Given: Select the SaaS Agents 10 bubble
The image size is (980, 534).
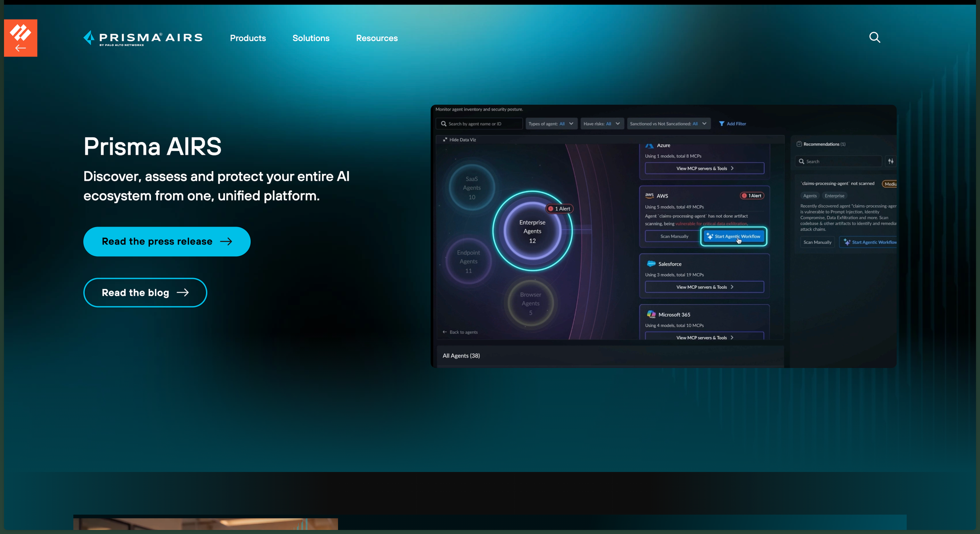Looking at the screenshot, I should click(x=472, y=188).
